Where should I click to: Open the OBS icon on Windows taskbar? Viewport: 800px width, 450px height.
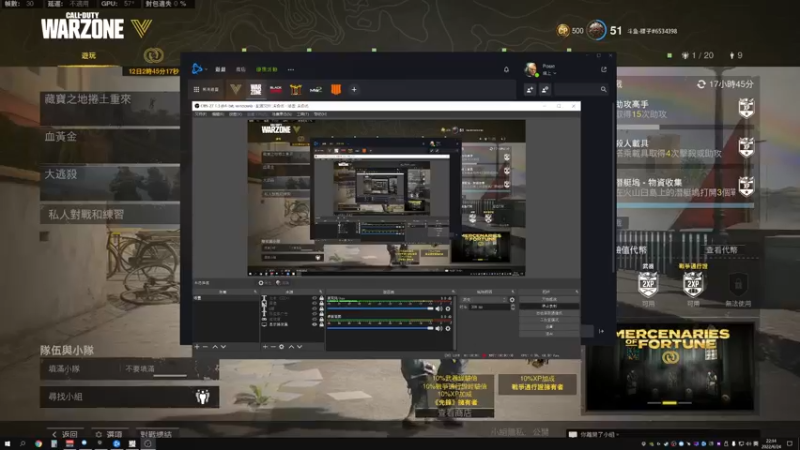click(147, 444)
